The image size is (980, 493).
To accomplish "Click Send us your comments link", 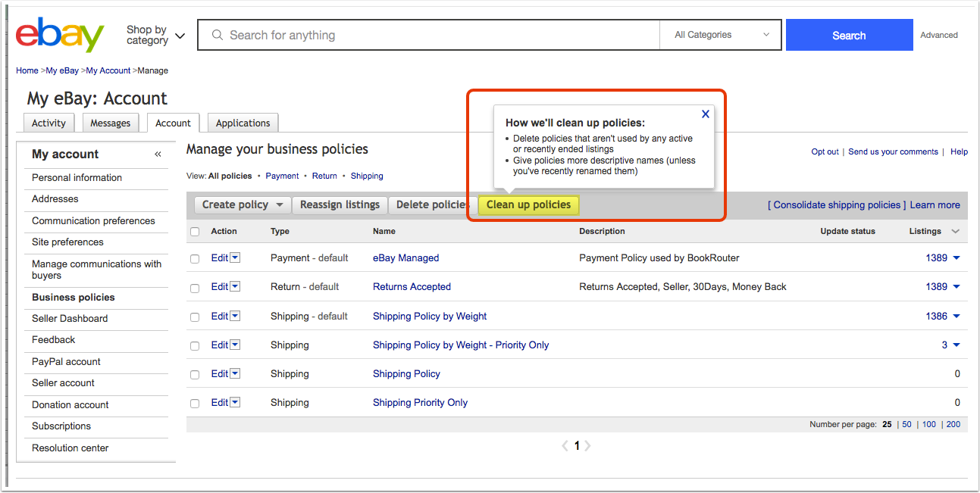I will click(x=893, y=151).
